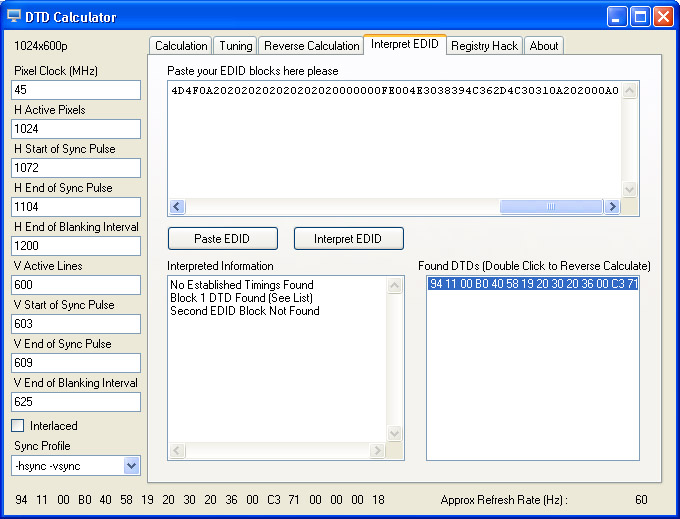Image resolution: width=680 pixels, height=519 pixels.
Task: Open the Tuning tab
Action: pyautogui.click(x=236, y=46)
